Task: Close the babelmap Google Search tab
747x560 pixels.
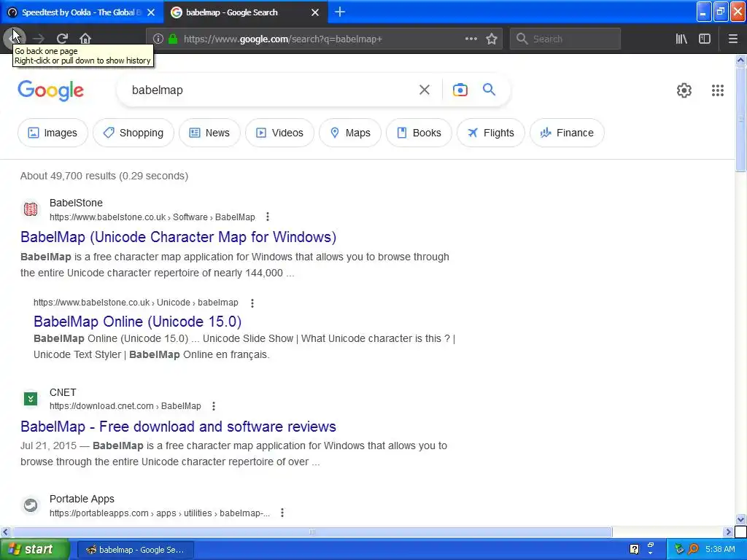Action: pos(315,12)
